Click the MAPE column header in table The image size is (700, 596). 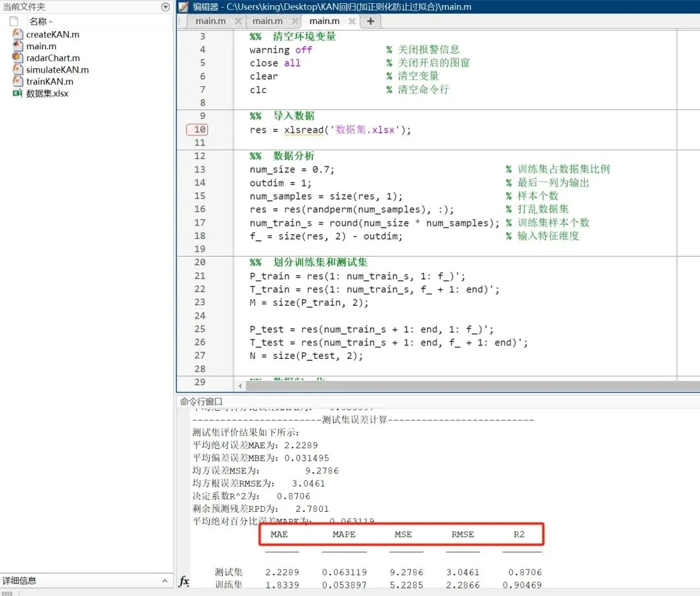click(344, 534)
